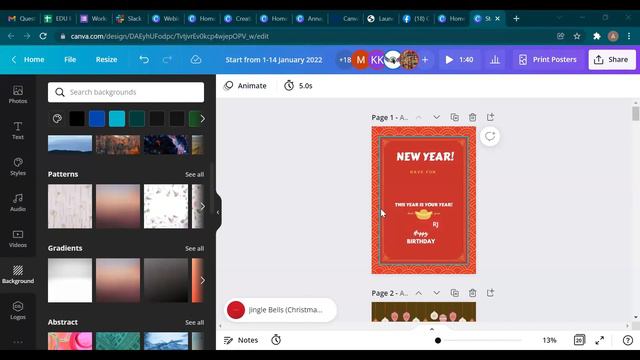Open the Videos panel in sidebar
Viewport: 640px width, 360px height.
18,238
